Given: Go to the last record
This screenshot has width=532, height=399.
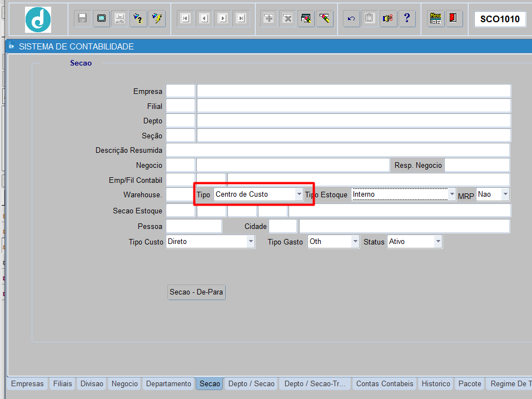Looking at the screenshot, I should pos(241,18).
